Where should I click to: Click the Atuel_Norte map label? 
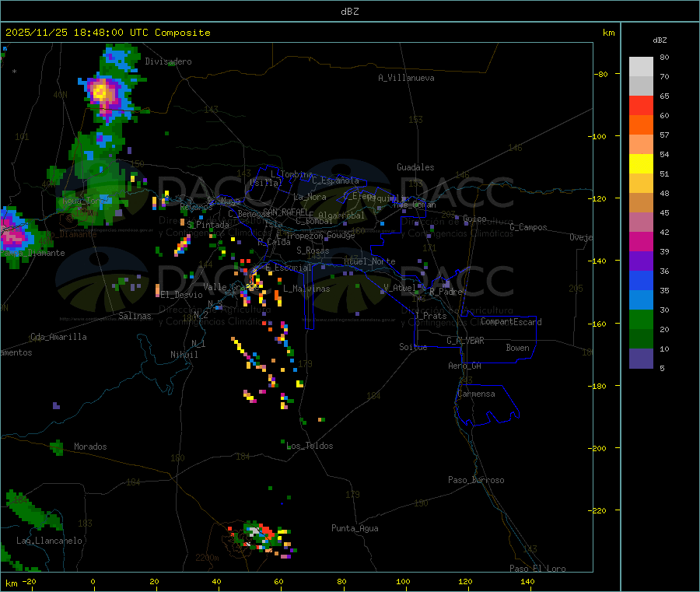369,261
